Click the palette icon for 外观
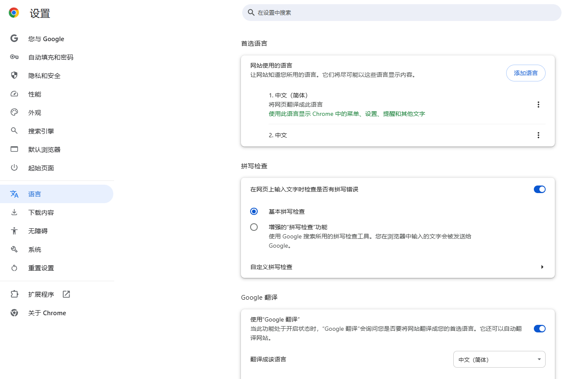The image size is (588, 379). point(14,112)
